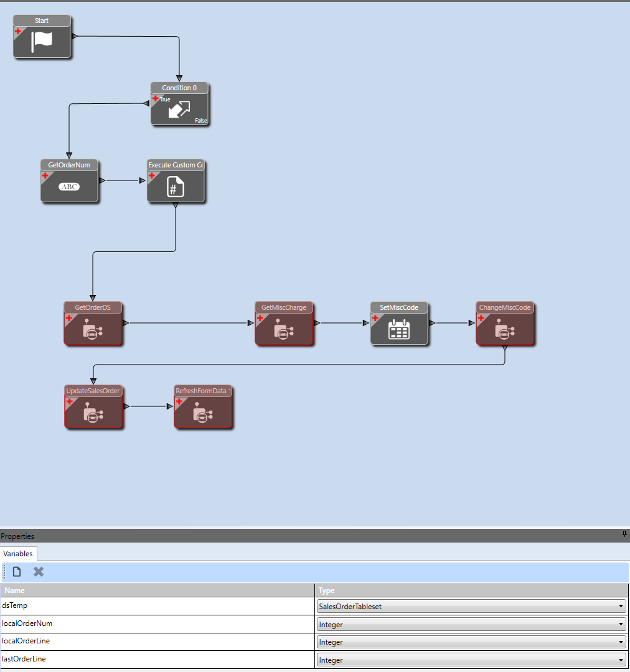
Task: Click the GetMiscCharge title label
Action: [284, 308]
